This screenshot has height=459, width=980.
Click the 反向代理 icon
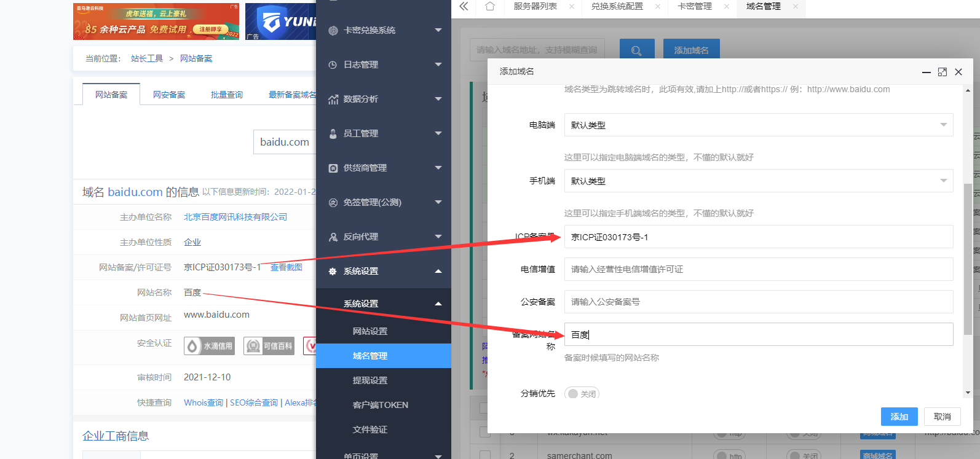pos(333,237)
